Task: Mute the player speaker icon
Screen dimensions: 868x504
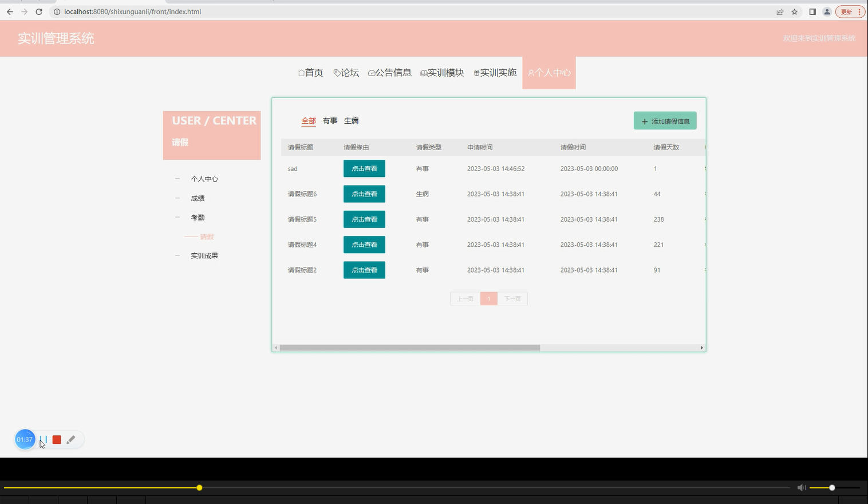Action: point(801,488)
